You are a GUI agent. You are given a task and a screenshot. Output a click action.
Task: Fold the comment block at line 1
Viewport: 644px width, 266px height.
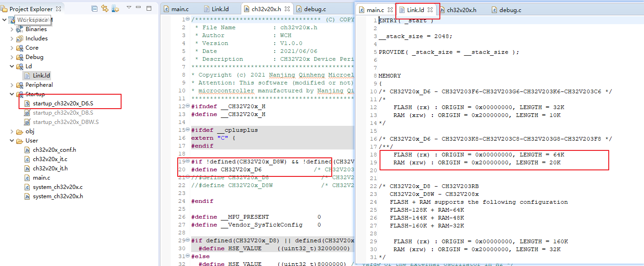(188, 19)
